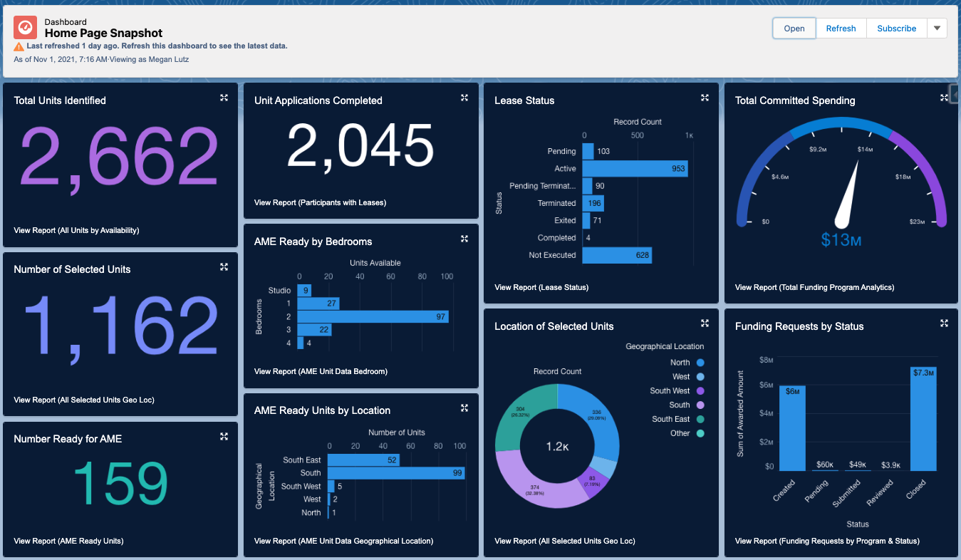Expand the Total Units Identified widget
Image resolution: width=961 pixels, height=560 pixels.
[x=224, y=98]
